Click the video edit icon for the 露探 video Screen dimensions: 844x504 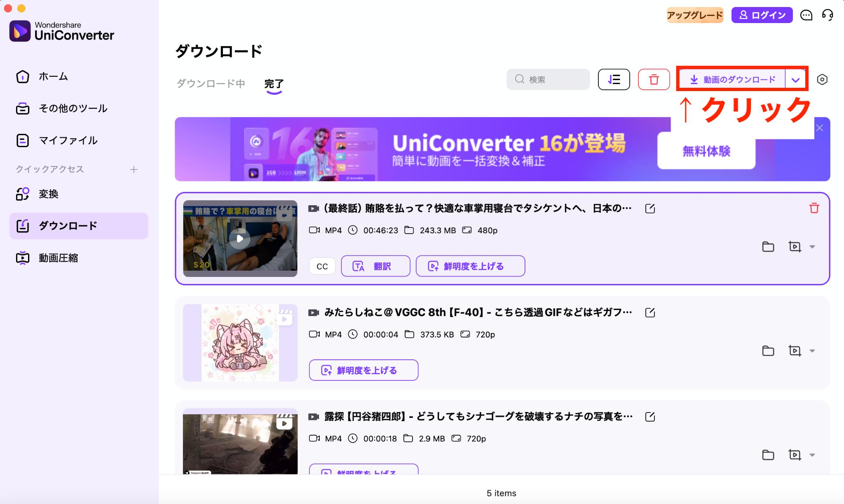(x=795, y=455)
